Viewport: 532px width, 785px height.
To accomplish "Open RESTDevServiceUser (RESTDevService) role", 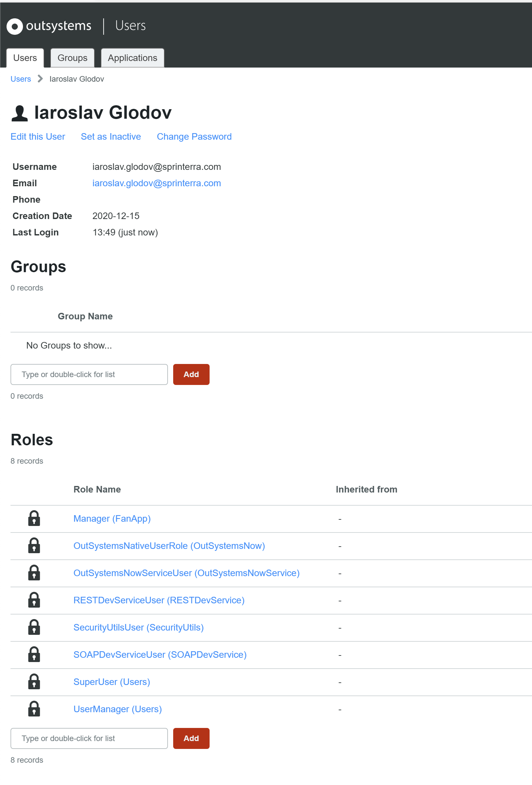I will (159, 600).
